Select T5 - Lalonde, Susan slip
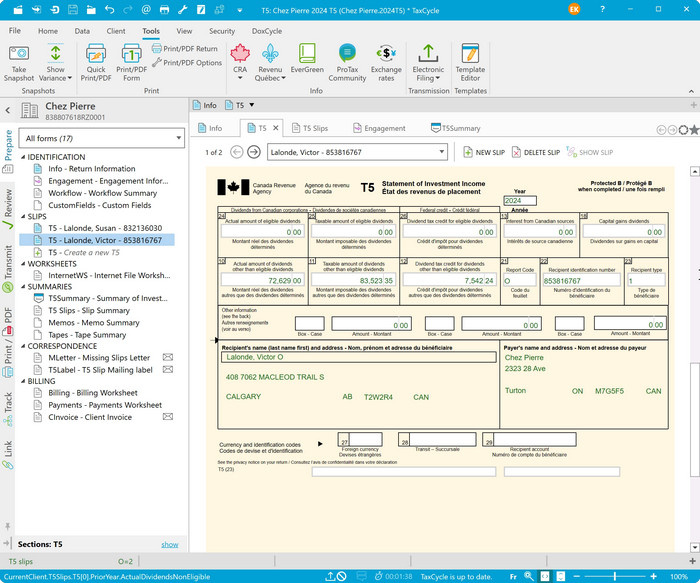This screenshot has height=583, width=700. click(105, 228)
